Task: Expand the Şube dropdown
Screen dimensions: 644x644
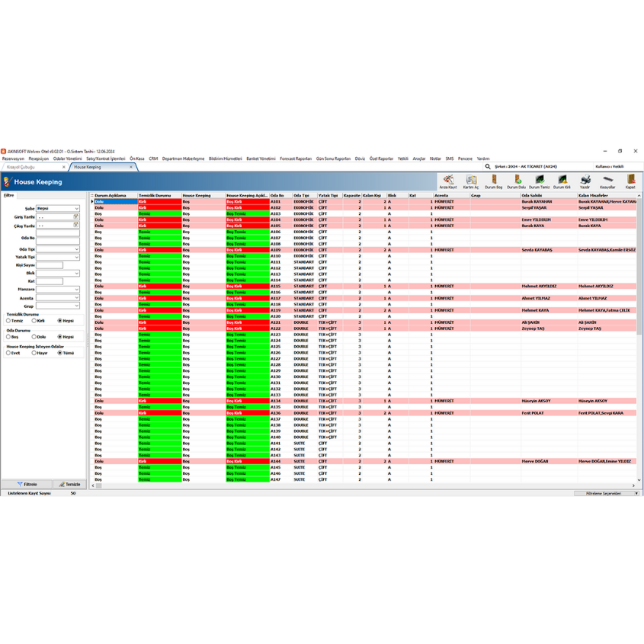Action: point(76,208)
